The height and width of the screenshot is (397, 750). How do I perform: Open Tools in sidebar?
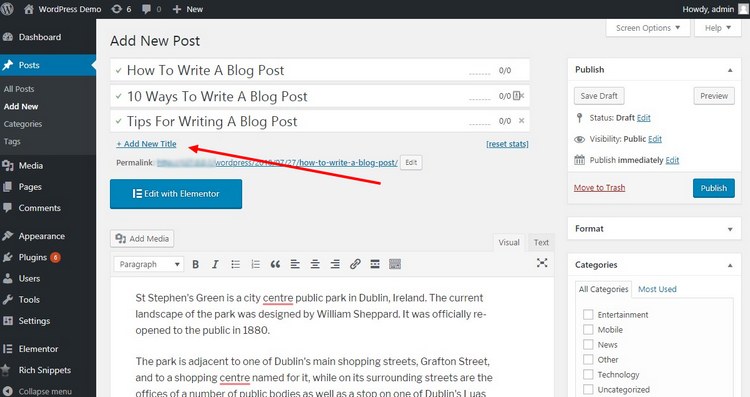point(29,299)
